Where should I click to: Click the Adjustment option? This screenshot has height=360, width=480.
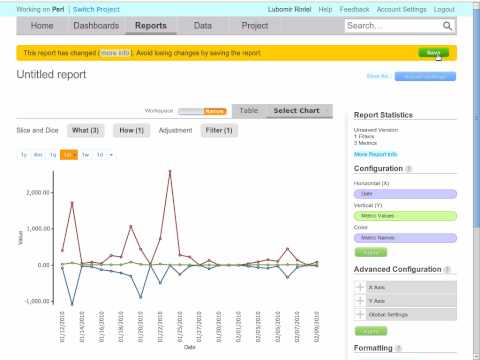[x=175, y=130]
